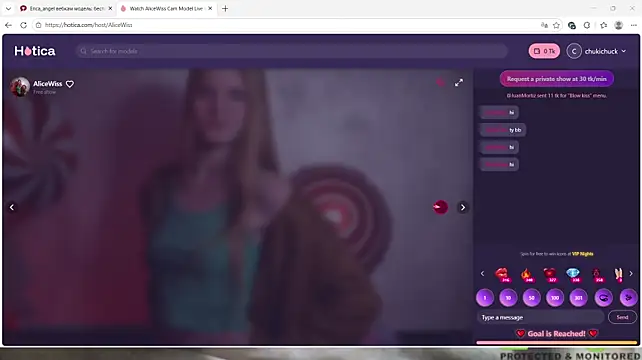Go to next model with right arrow

tap(463, 207)
